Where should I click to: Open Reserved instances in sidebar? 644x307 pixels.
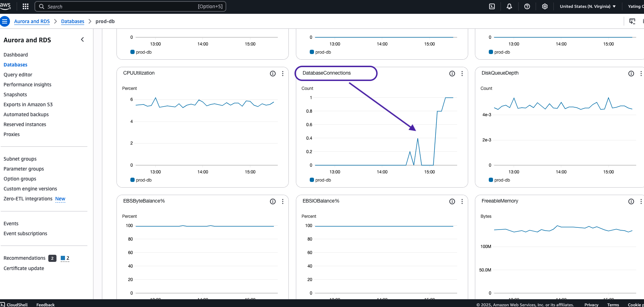[25, 124]
